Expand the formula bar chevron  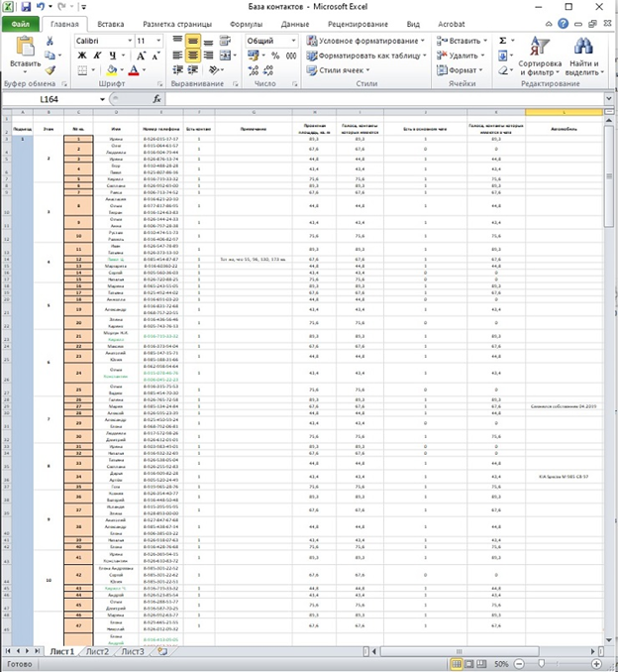[609, 99]
